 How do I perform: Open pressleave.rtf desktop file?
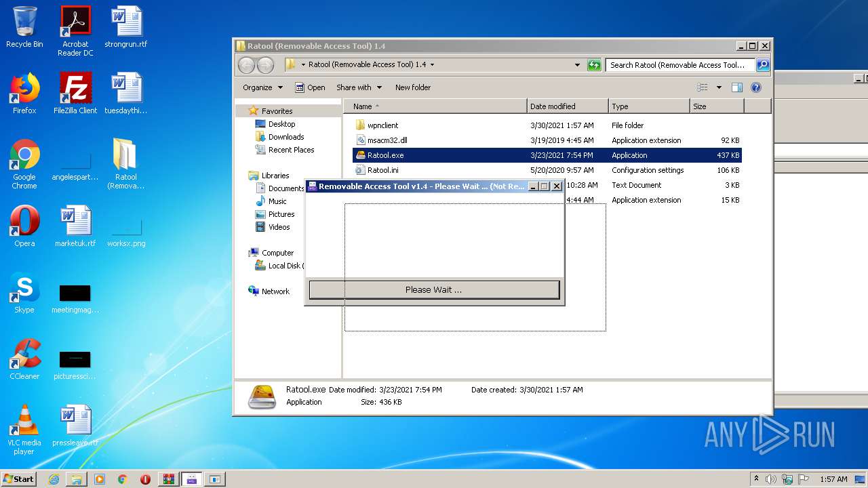coord(75,426)
